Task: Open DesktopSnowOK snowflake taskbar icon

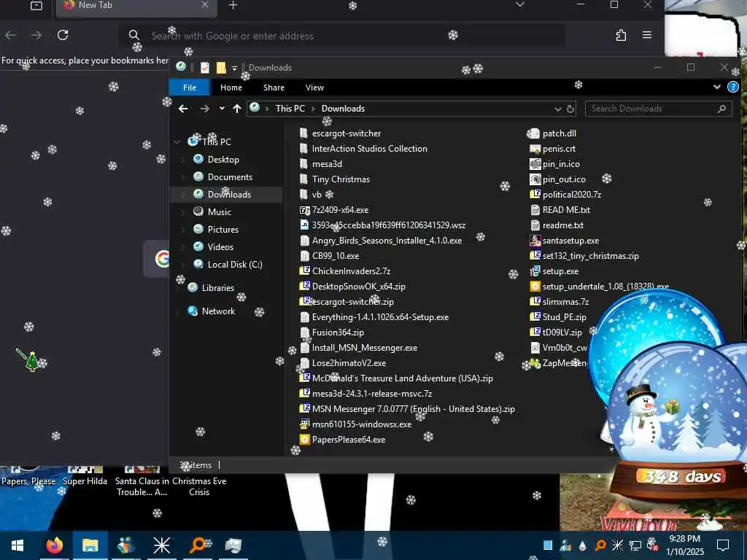Action: pyautogui.click(x=161, y=545)
